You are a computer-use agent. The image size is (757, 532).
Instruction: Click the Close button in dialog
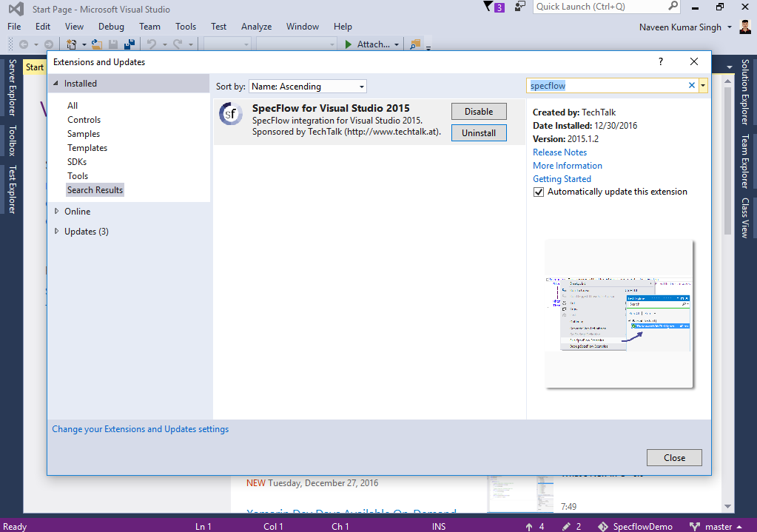pyautogui.click(x=674, y=458)
